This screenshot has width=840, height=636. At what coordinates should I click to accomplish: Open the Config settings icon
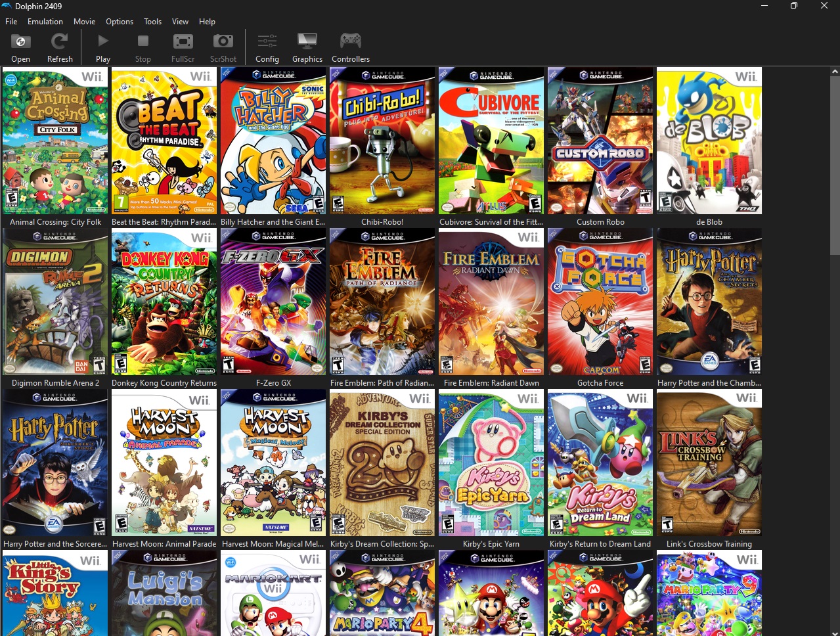click(267, 42)
